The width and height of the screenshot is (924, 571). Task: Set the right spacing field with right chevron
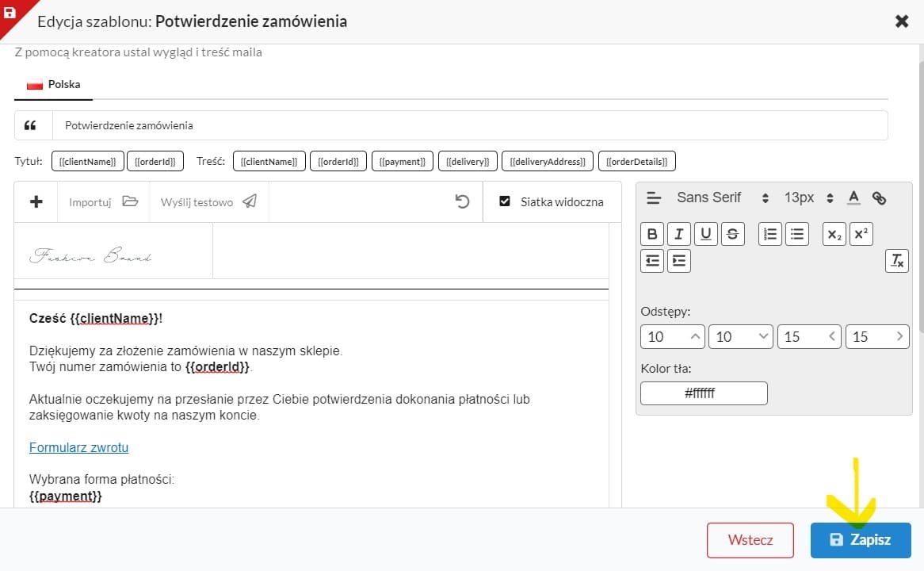point(877,337)
